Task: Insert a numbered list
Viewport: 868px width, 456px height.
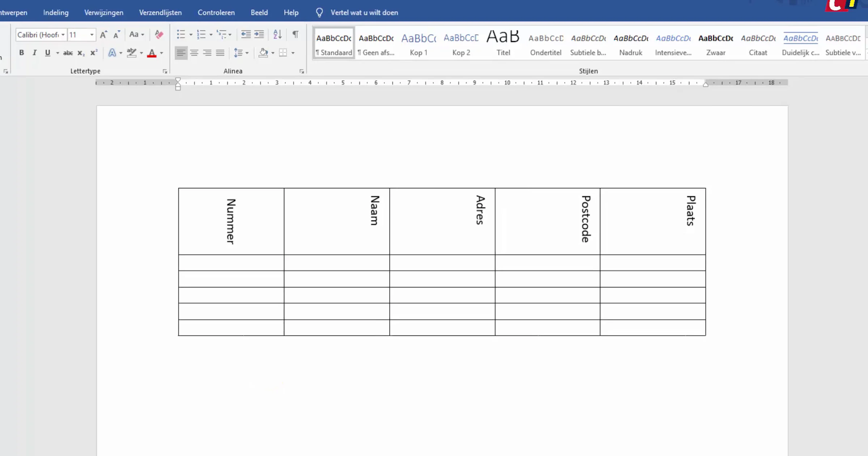Action: tap(201, 35)
